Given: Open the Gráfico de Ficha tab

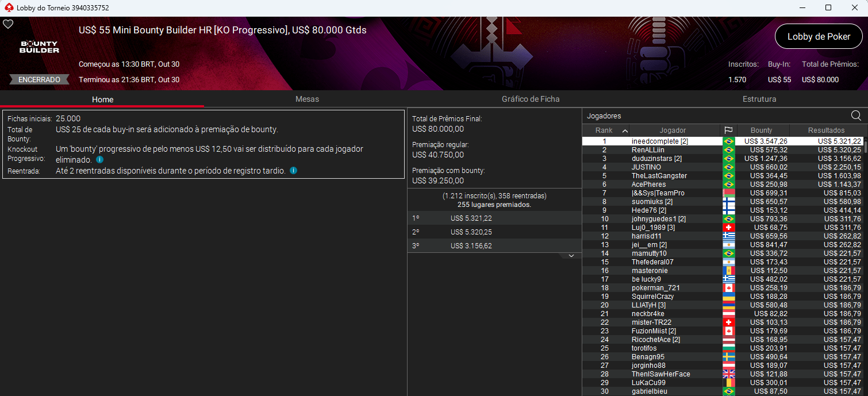Looking at the screenshot, I should click(530, 99).
